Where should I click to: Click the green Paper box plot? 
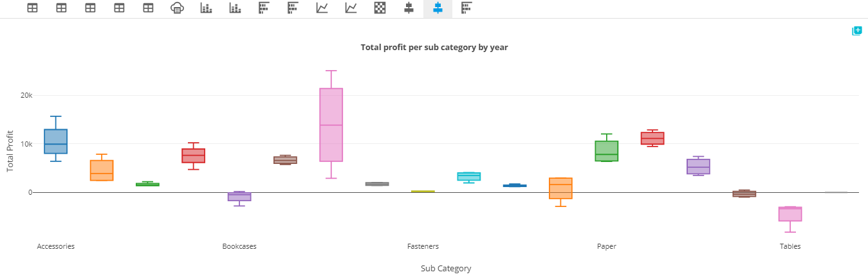click(607, 151)
